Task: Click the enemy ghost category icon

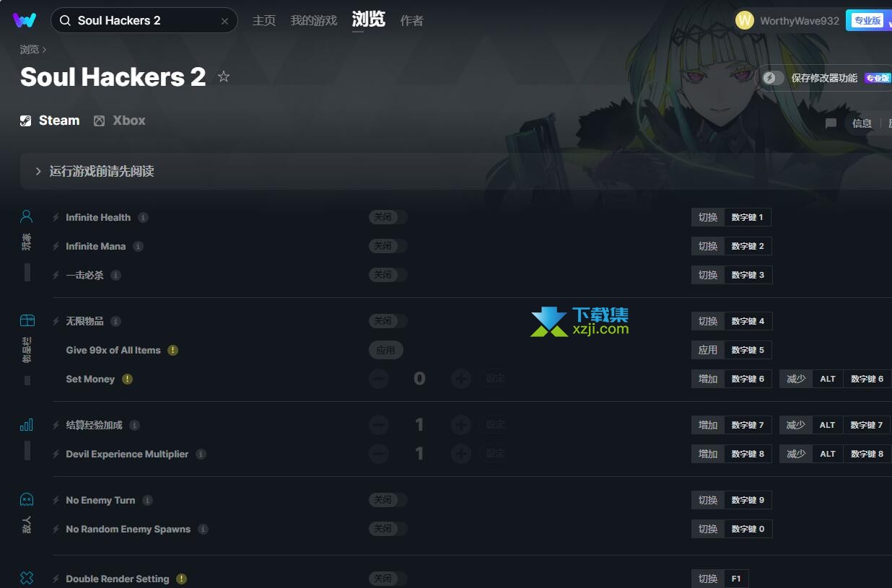Action: point(27,499)
